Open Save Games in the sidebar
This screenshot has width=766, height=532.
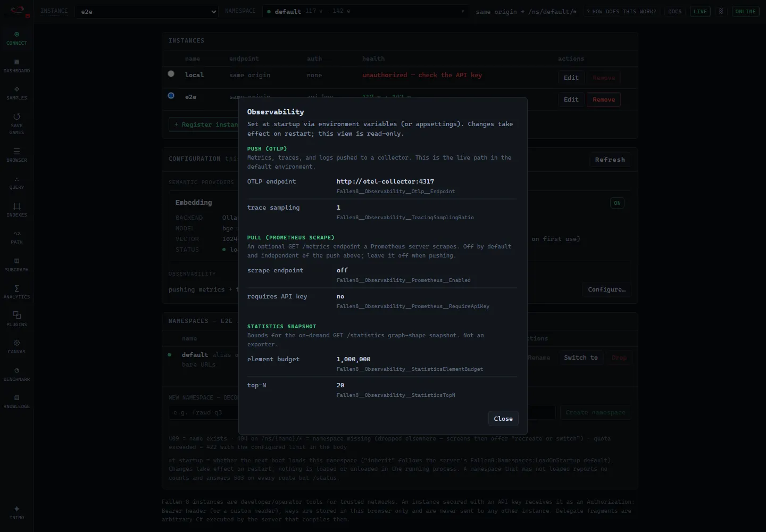(x=16, y=124)
